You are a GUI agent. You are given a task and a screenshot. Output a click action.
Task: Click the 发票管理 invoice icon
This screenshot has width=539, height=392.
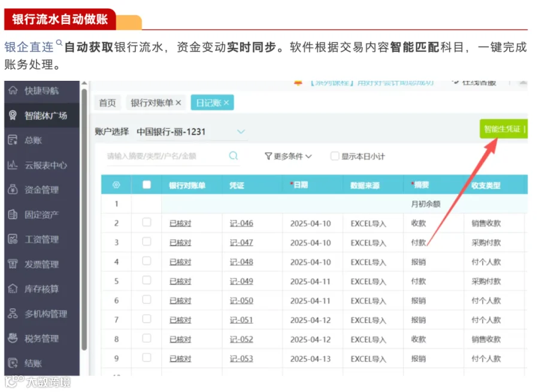click(13, 264)
